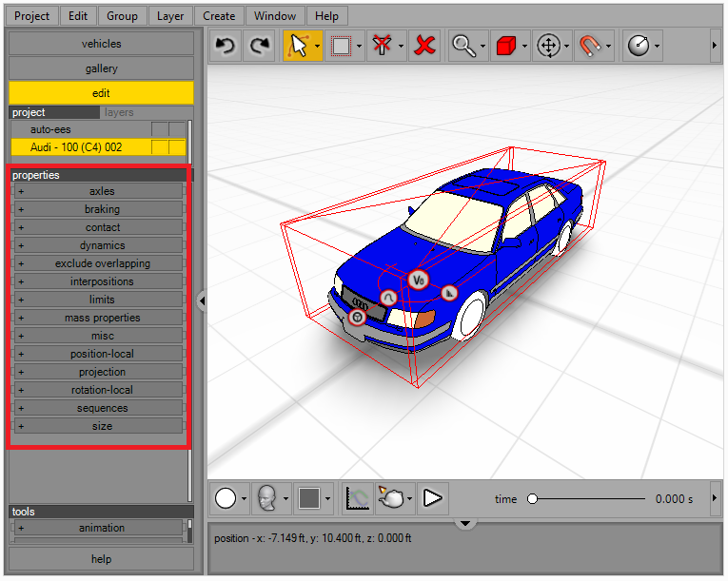The width and height of the screenshot is (728, 581).
Task: Click the crossed-out filter icon
Action: coord(383,46)
